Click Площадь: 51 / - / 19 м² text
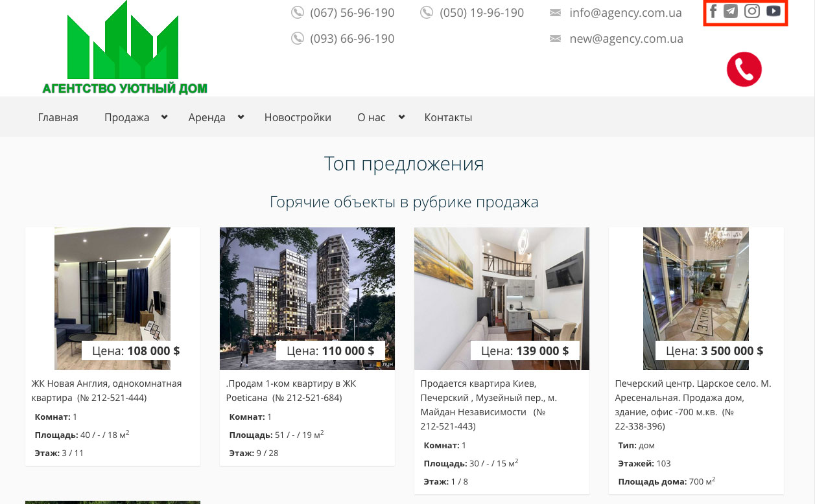Viewport: 815px width, 504px height. point(277,435)
